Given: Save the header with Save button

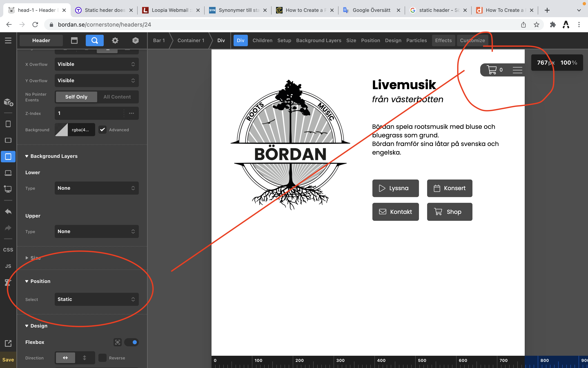Looking at the screenshot, I should (8, 360).
